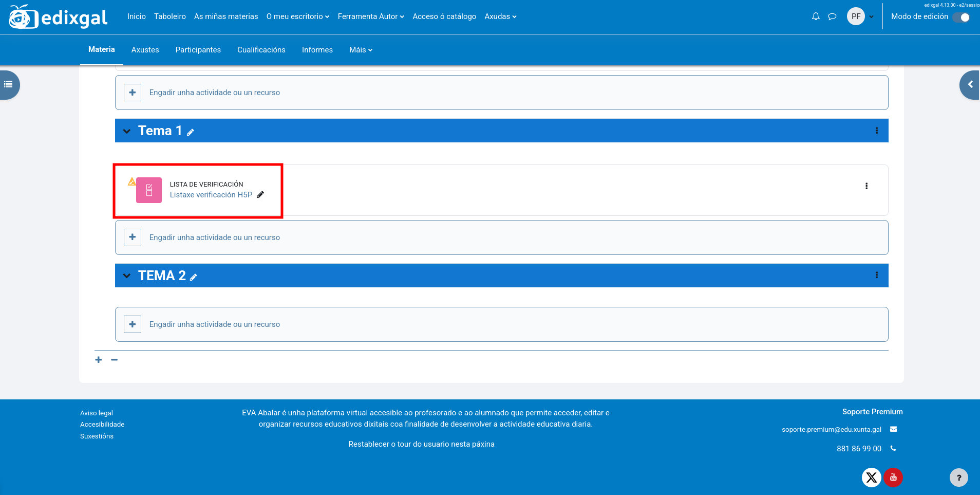
Task: Open the Listaxe verificación H5P actions menu
Action: tap(866, 186)
